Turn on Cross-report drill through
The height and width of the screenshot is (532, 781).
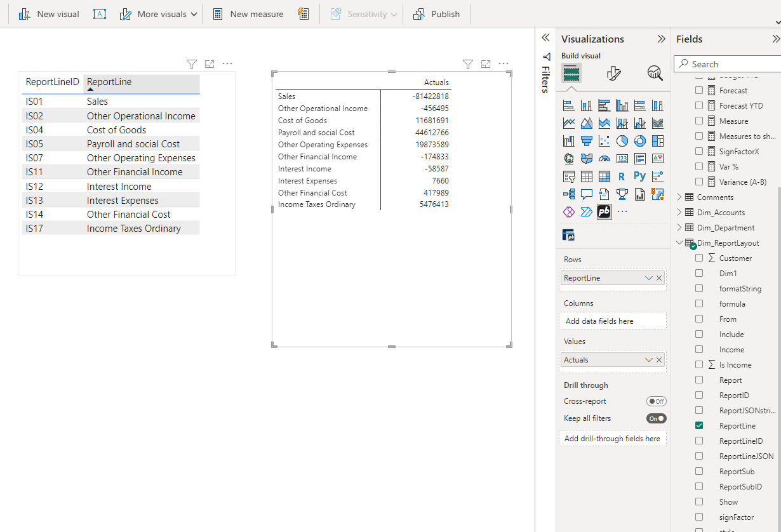[657, 401]
